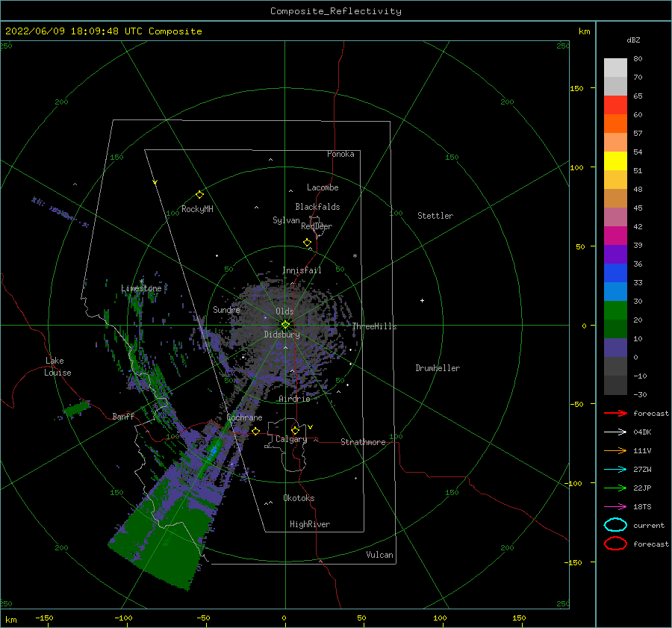Click the cyan current ellipse legend icon
672x628 pixels.
(x=615, y=525)
